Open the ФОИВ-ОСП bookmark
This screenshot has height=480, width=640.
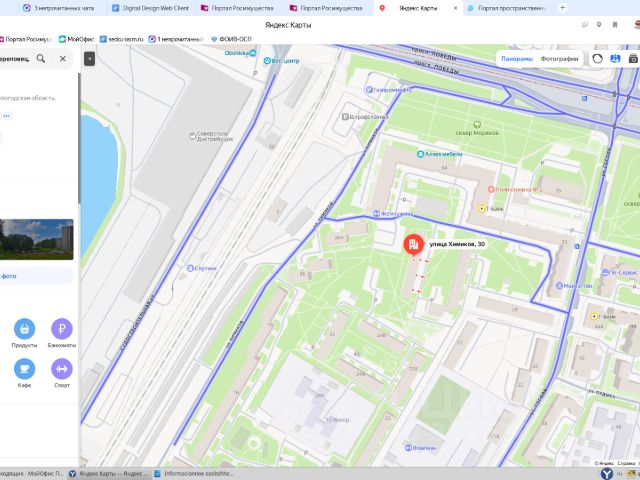(231, 39)
